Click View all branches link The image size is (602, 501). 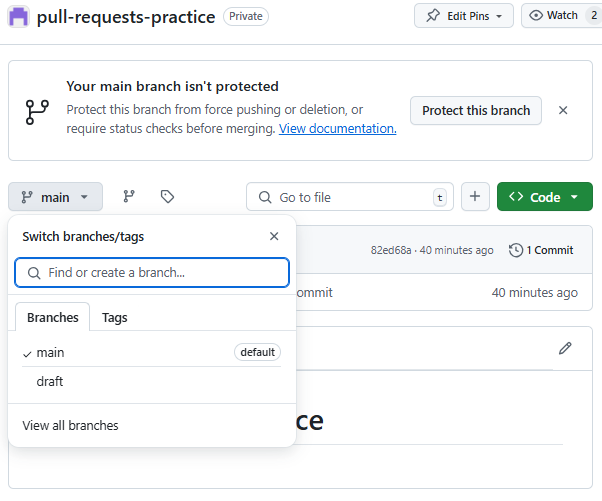(70, 425)
